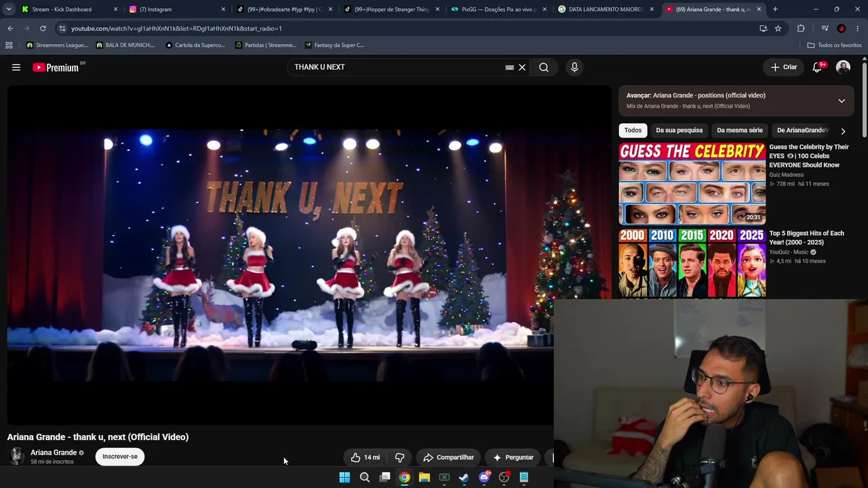Open the YouTube guide hamburger menu
This screenshot has width=868, height=488.
tap(16, 67)
